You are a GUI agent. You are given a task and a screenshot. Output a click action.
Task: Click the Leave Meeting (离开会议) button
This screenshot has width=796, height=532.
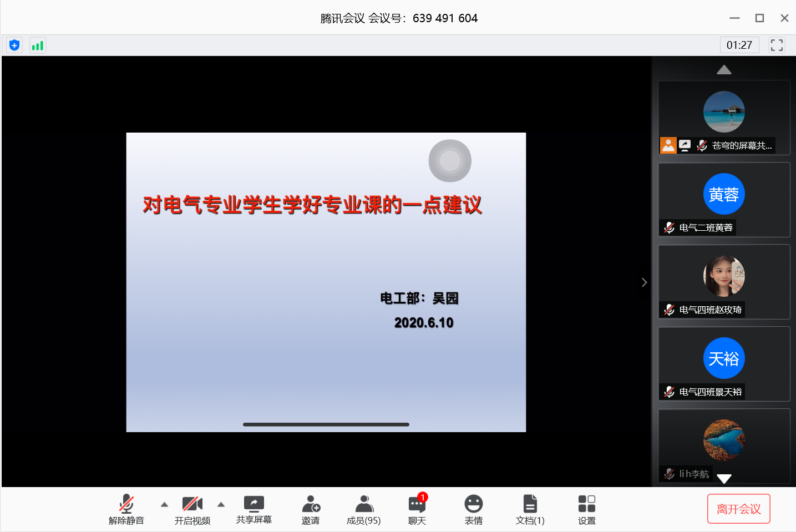click(738, 509)
